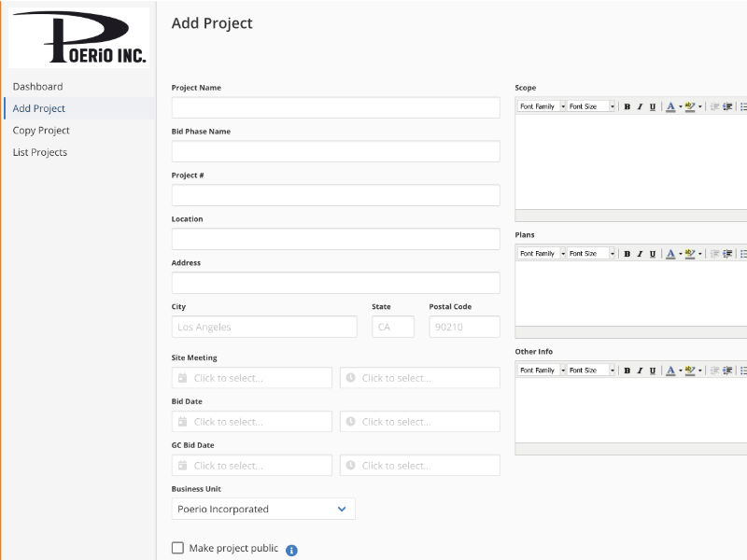This screenshot has height=560, width=747.
Task: Apply bold formatting in the Scope editor
Action: click(627, 105)
